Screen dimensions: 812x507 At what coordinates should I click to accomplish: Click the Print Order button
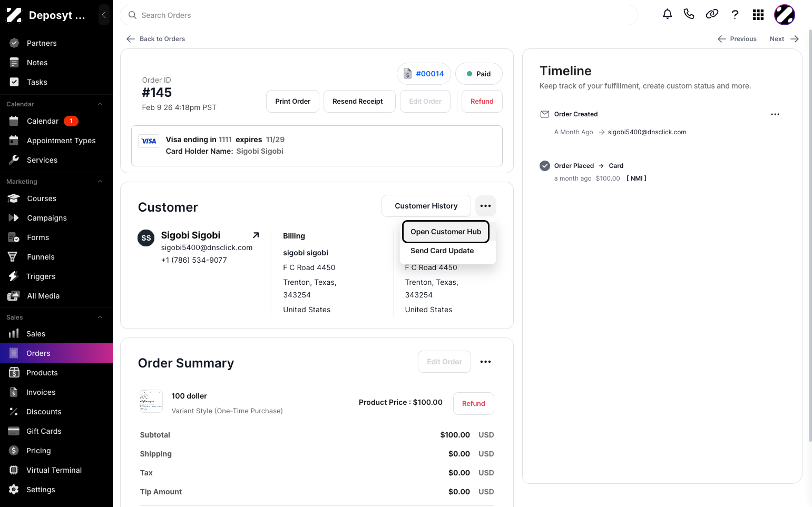[x=292, y=101]
